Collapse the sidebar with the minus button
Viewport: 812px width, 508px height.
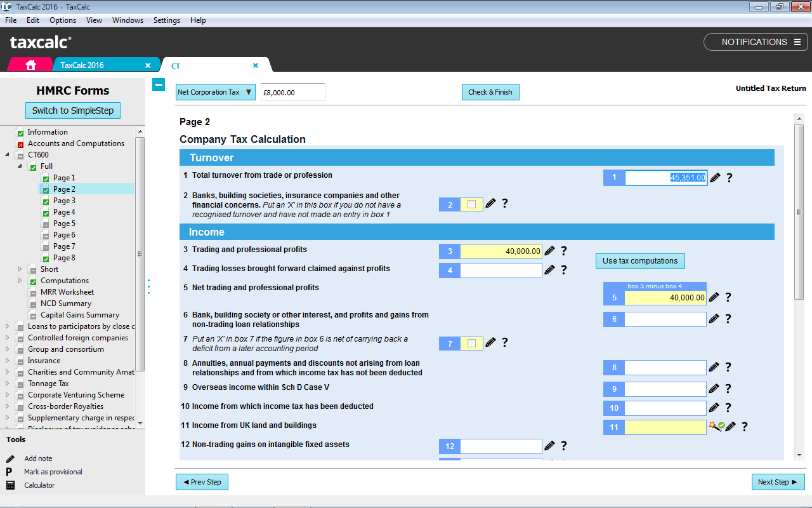(159, 84)
